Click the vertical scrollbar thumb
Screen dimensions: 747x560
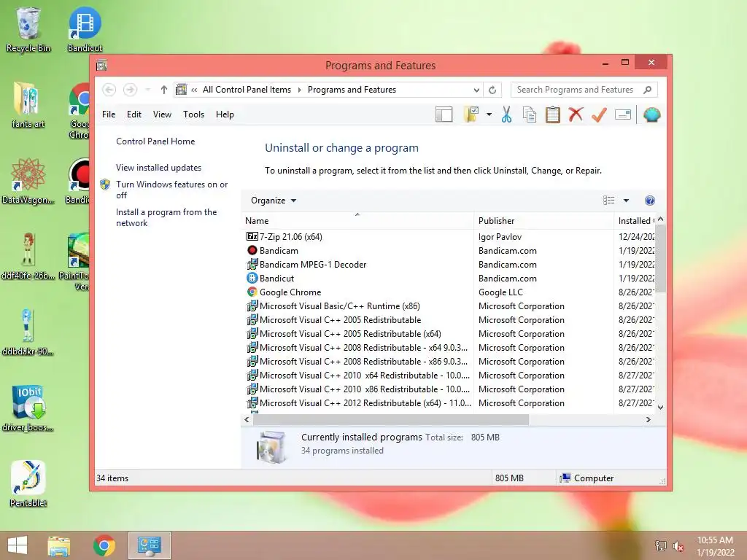(x=660, y=259)
